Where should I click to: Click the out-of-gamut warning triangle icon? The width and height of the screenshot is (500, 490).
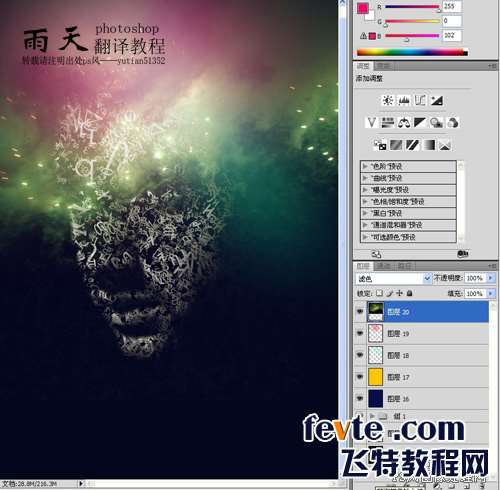[x=363, y=36]
